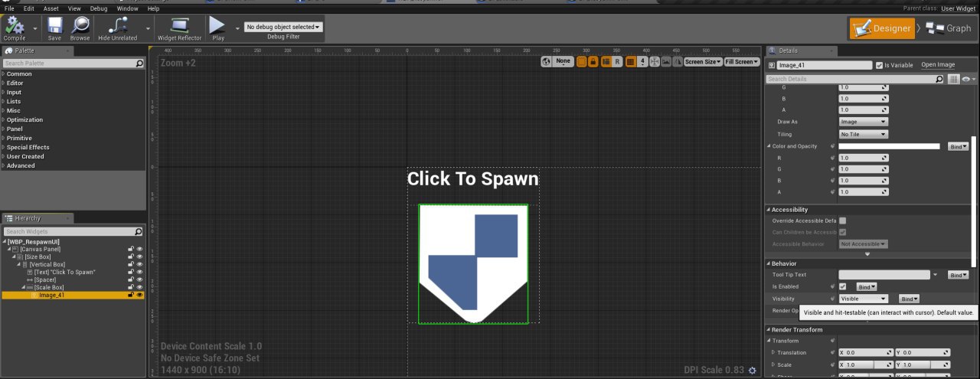Open the Asset menu
This screenshot has height=379, width=980.
click(x=51, y=8)
